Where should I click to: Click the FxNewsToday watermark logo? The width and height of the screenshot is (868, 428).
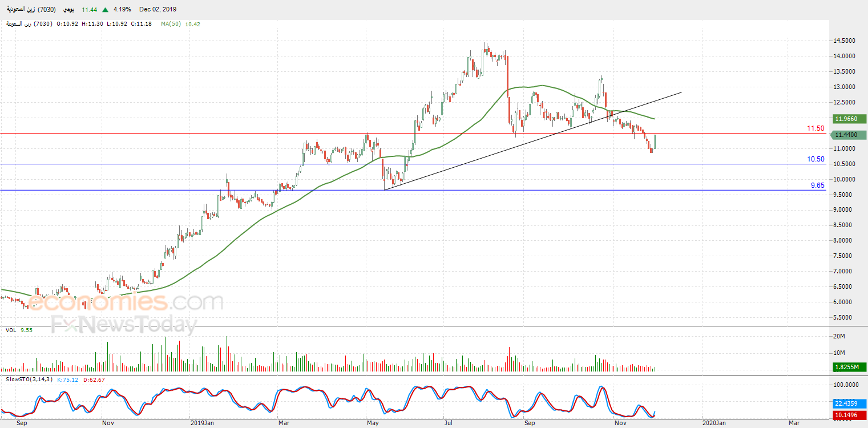point(123,325)
